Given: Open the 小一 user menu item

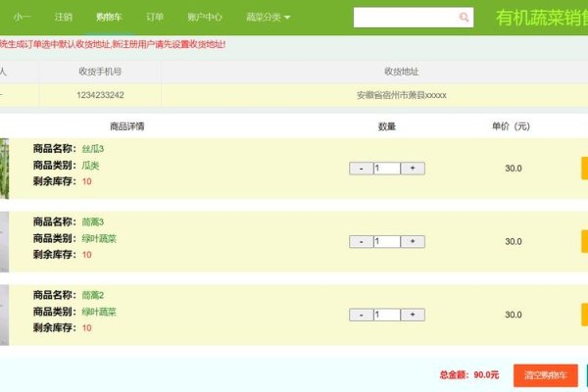Looking at the screenshot, I should tap(23, 17).
